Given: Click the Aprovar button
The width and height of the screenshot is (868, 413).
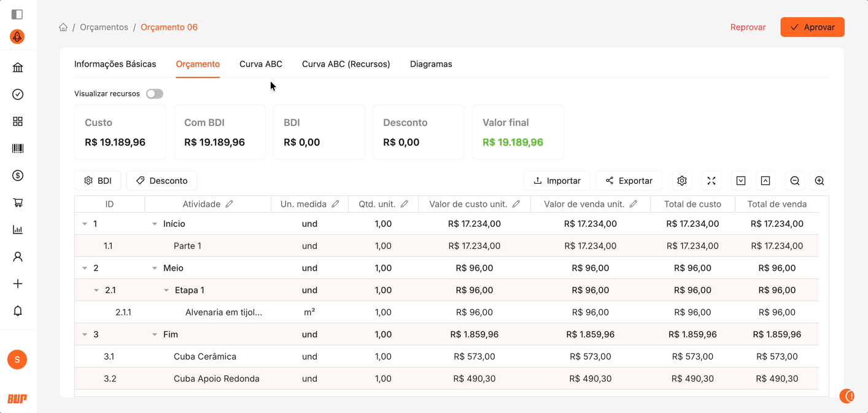Looking at the screenshot, I should tap(812, 27).
